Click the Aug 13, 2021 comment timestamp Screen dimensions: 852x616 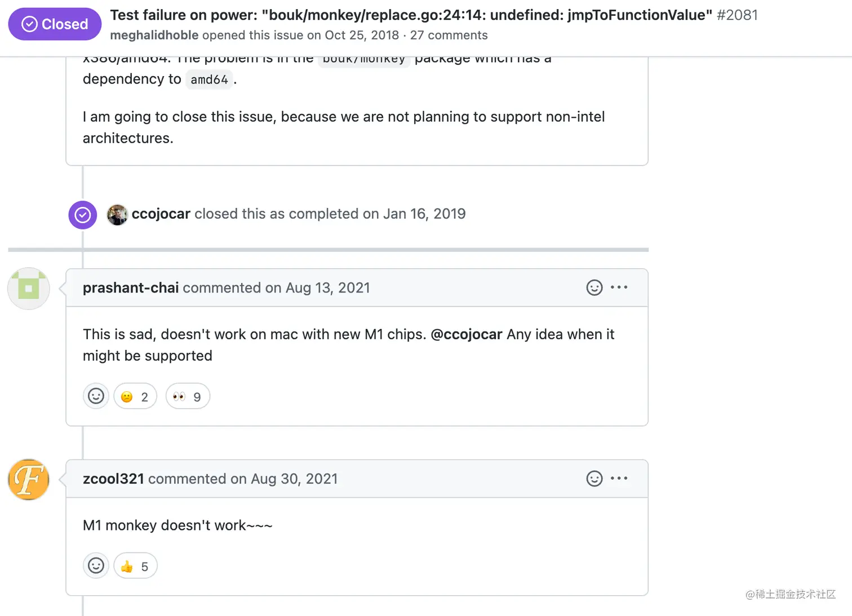click(327, 288)
